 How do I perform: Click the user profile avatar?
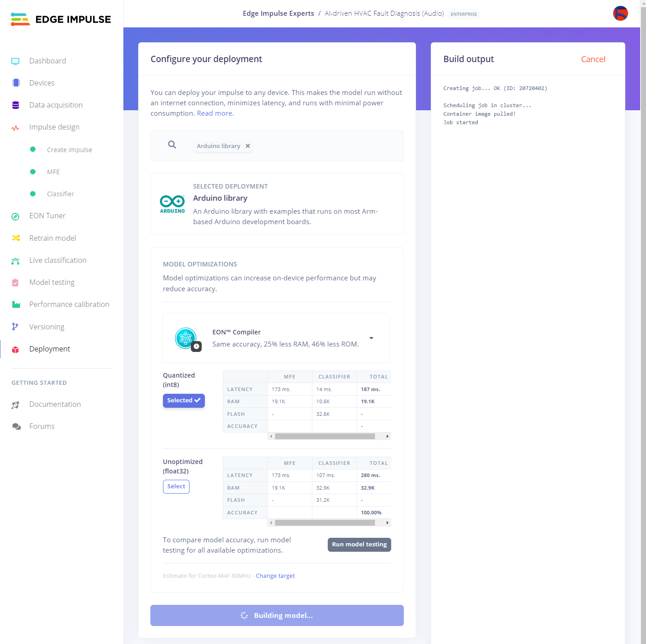(620, 14)
